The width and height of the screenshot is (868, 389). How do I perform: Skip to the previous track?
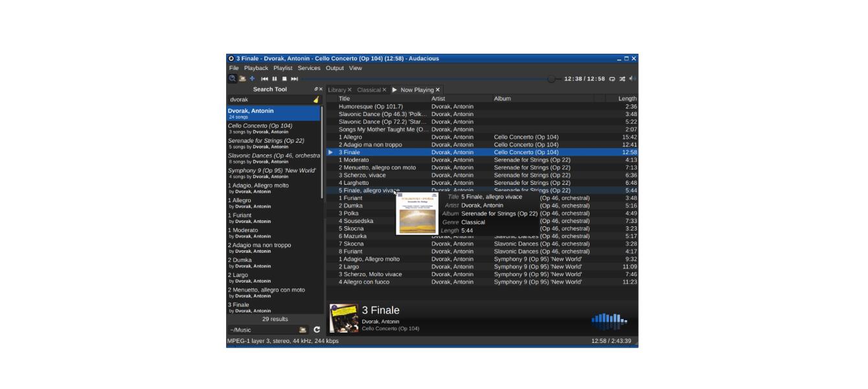point(264,79)
